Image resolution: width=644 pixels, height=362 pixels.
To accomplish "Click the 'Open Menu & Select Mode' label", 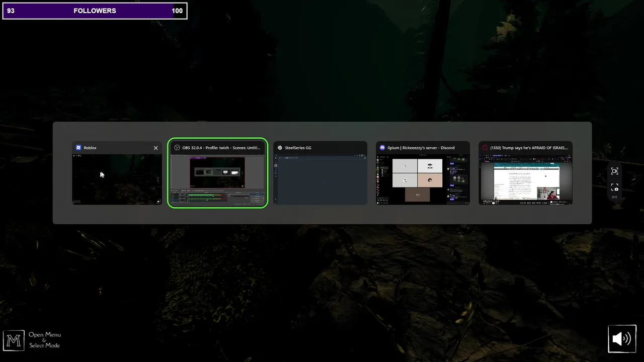I will [x=44, y=340].
